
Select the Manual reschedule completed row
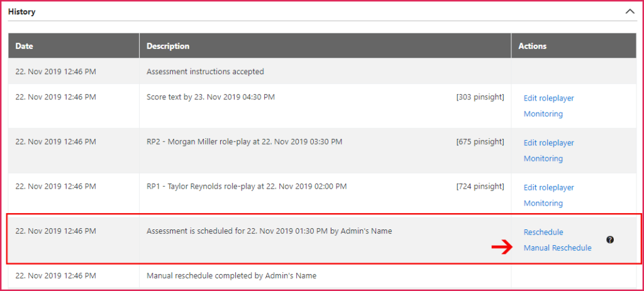322,276
